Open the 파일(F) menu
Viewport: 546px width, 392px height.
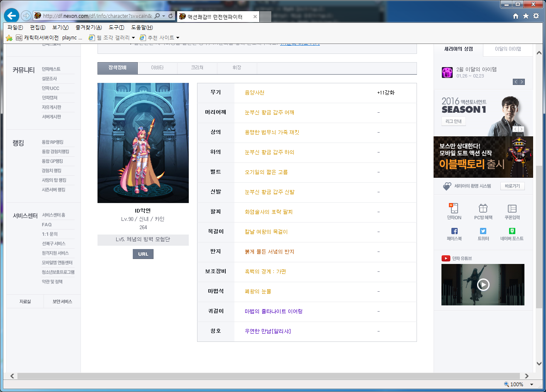[x=15, y=27]
